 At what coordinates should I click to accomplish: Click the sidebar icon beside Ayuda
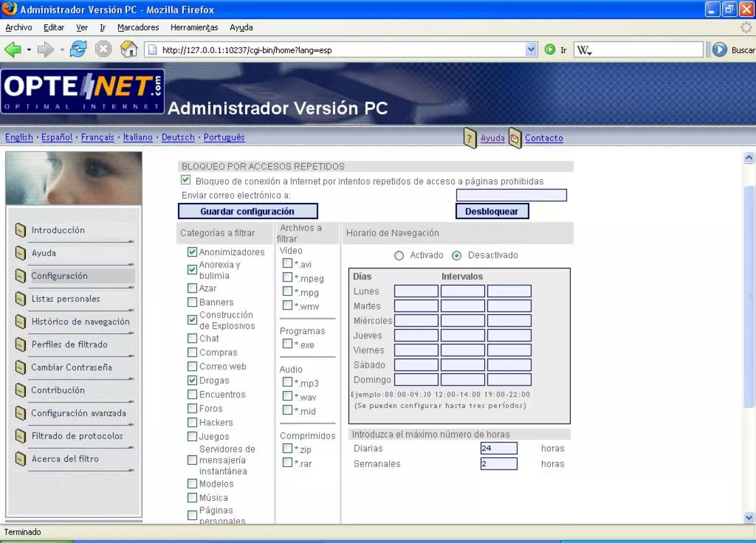click(x=20, y=252)
